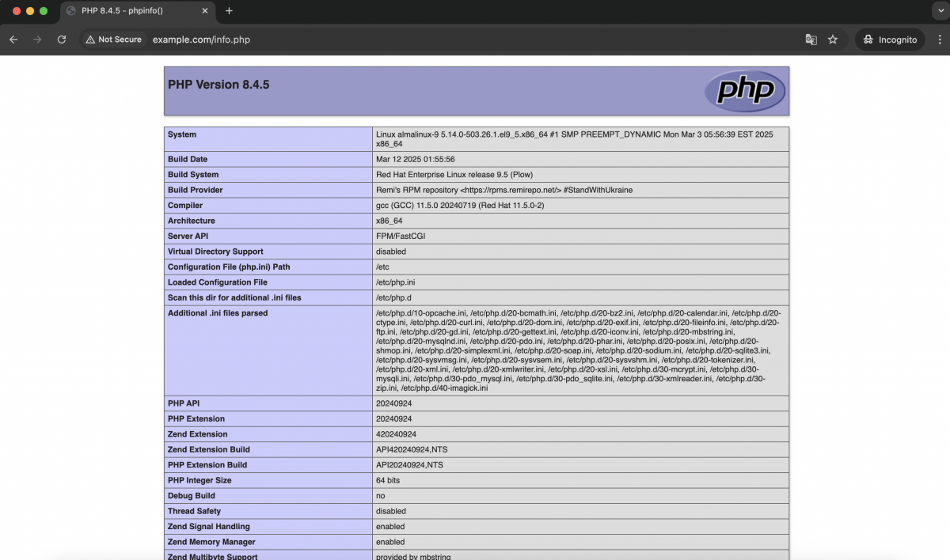Click the green macOS fullscreen window button
Viewport: 950px width, 560px height.
click(x=44, y=11)
